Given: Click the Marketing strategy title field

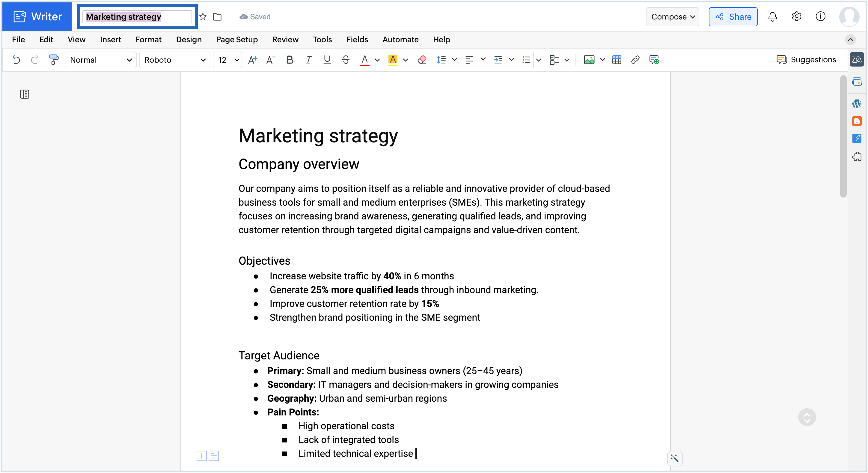Looking at the screenshot, I should coord(137,16).
